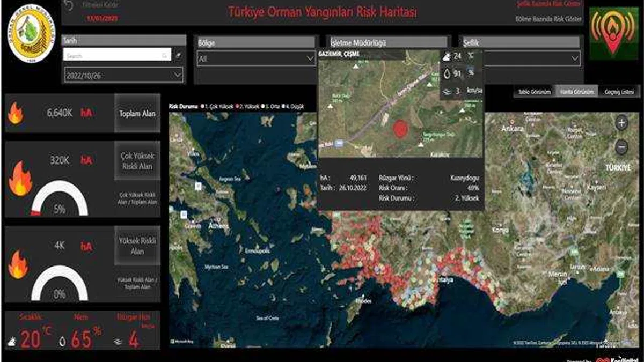The height and width of the screenshot is (362, 644).
Task: Select the Orta legend item
Action: point(272,107)
